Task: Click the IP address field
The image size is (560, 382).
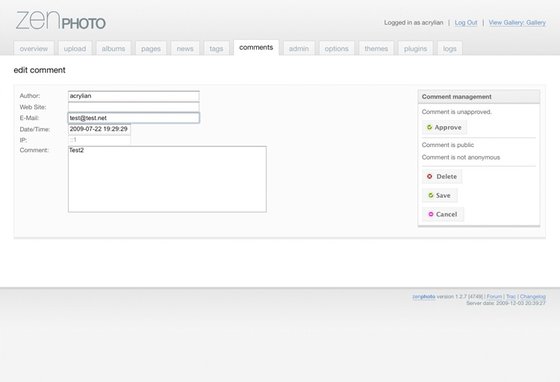Action: click(99, 140)
